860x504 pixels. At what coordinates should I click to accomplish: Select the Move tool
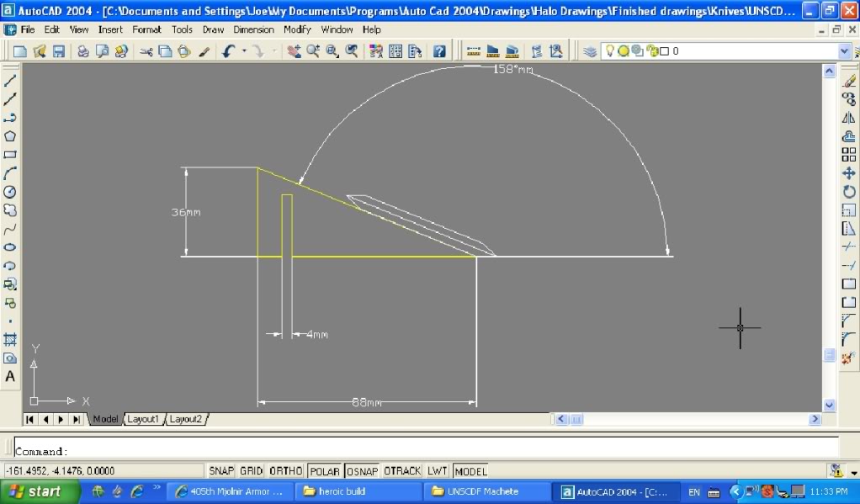849,173
